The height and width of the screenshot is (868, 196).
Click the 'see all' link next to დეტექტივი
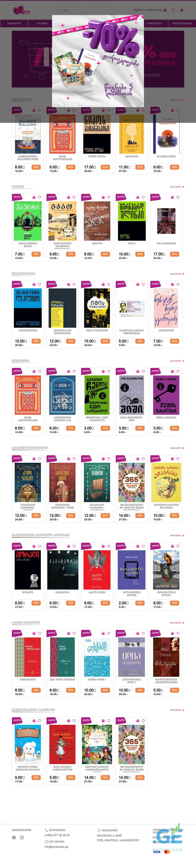pos(177,361)
